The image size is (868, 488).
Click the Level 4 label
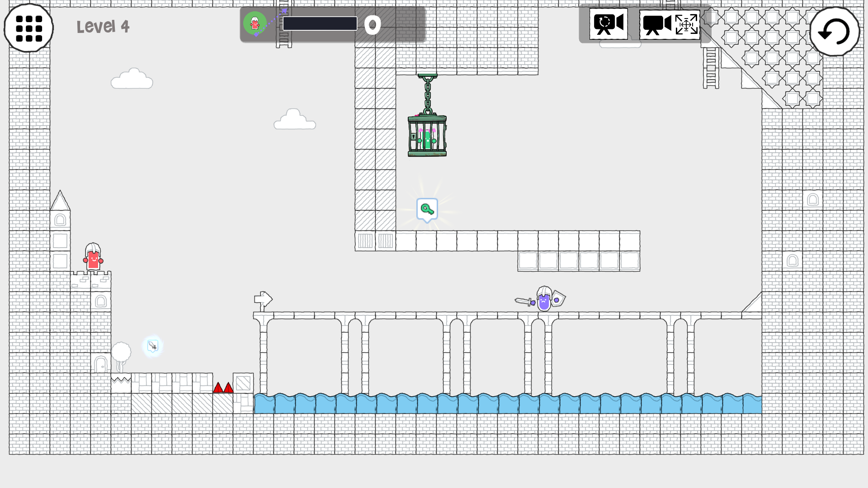point(103,27)
